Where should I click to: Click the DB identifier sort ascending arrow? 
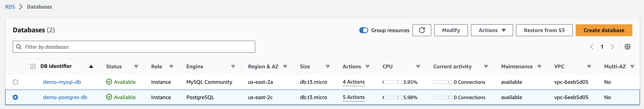coord(91,66)
